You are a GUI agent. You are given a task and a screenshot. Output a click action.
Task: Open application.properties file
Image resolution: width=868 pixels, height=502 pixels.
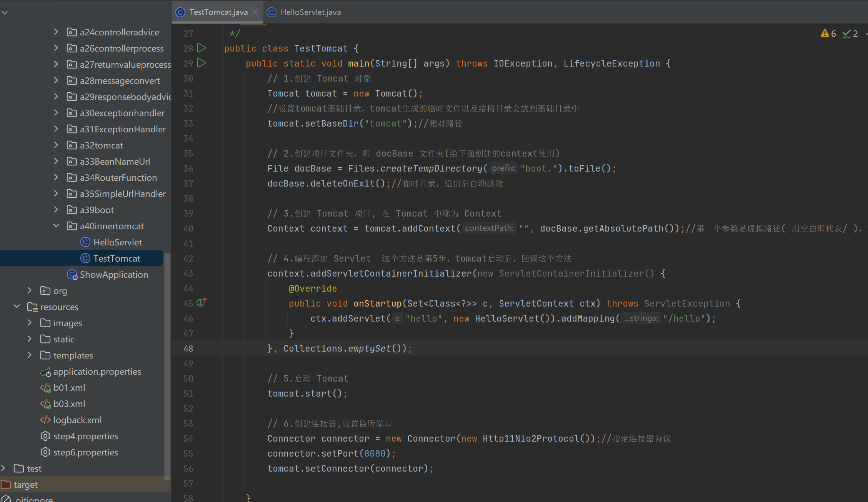click(97, 372)
